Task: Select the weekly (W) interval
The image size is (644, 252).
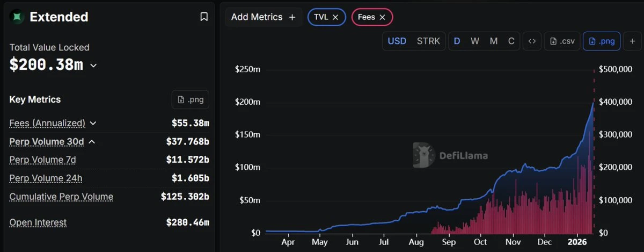Action: (x=475, y=41)
